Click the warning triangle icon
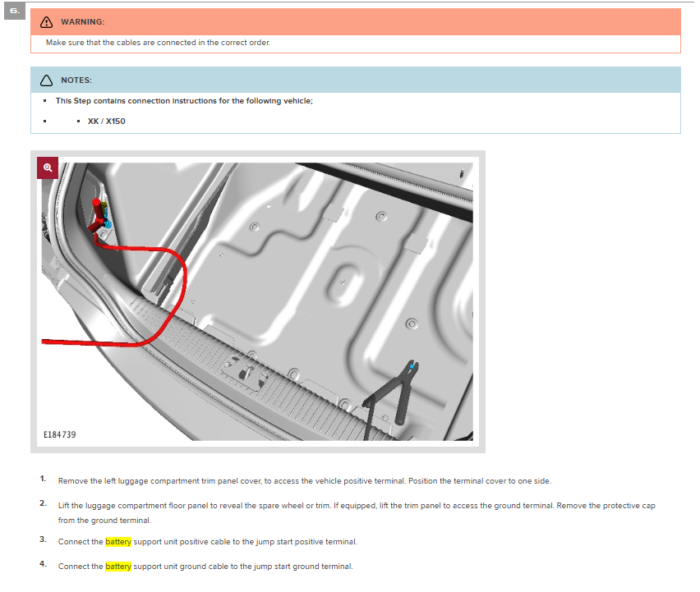 46,21
